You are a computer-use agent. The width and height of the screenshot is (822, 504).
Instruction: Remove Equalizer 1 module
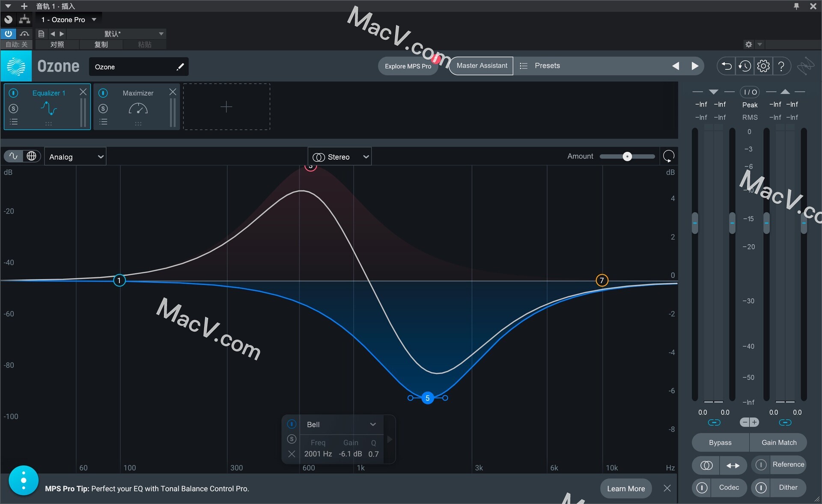[x=83, y=92]
